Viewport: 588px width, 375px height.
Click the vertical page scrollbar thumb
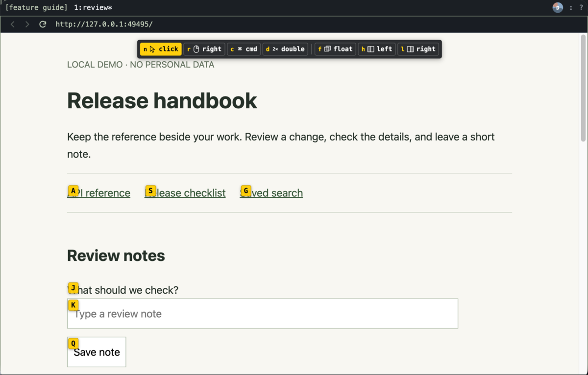pyautogui.click(x=583, y=87)
